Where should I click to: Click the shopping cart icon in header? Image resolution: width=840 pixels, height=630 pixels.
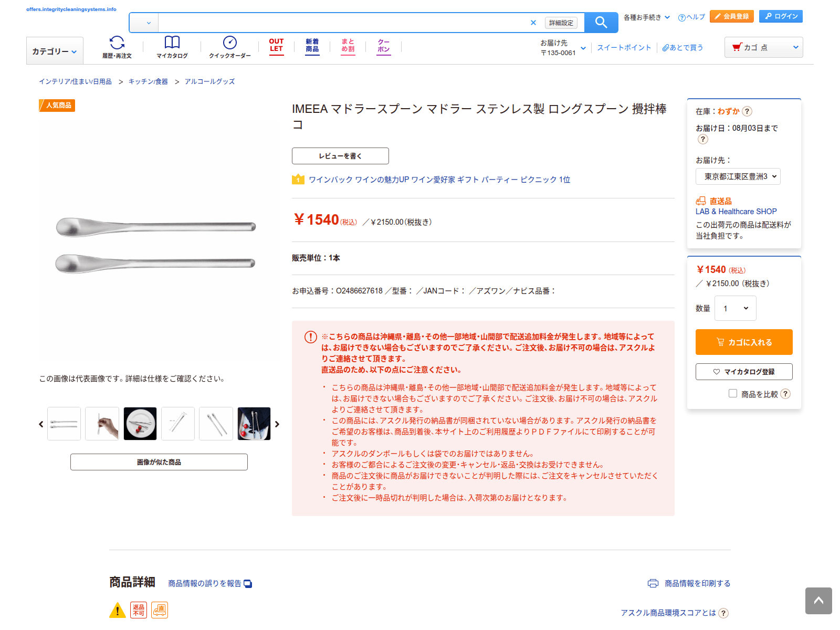click(x=737, y=47)
